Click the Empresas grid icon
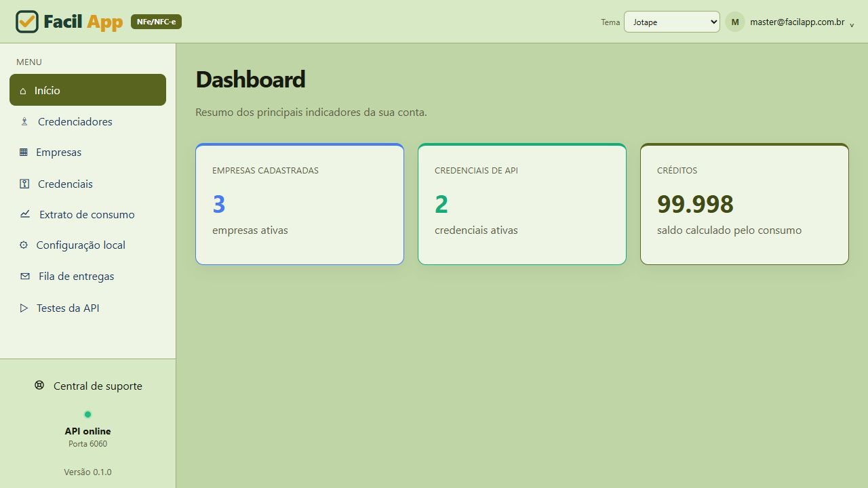 coord(24,152)
